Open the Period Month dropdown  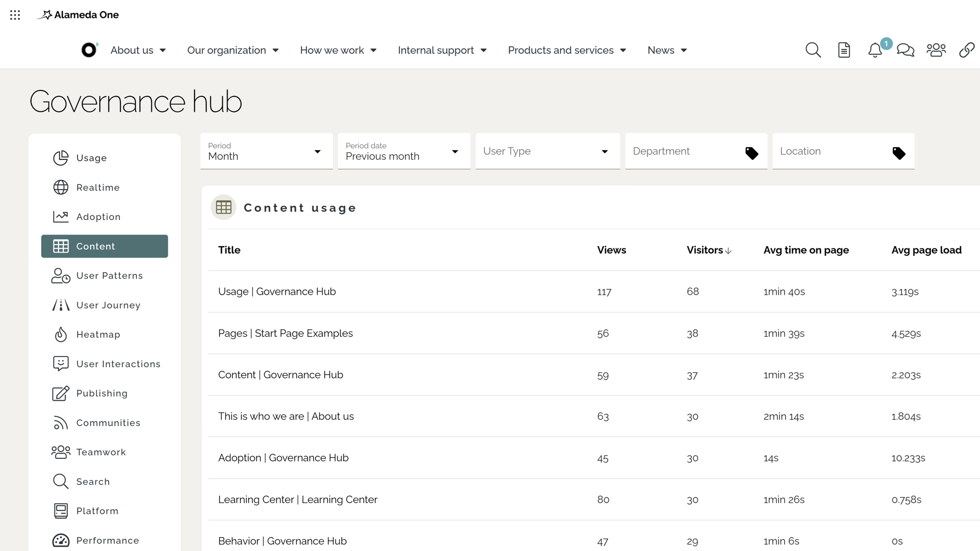coord(267,151)
